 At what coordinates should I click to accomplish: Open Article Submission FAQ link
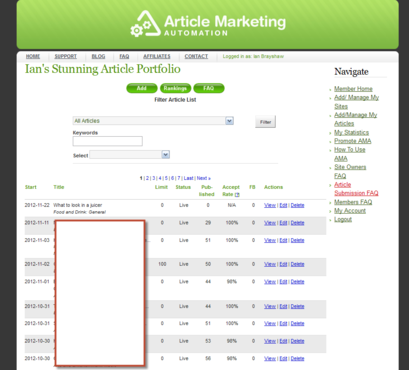point(356,189)
